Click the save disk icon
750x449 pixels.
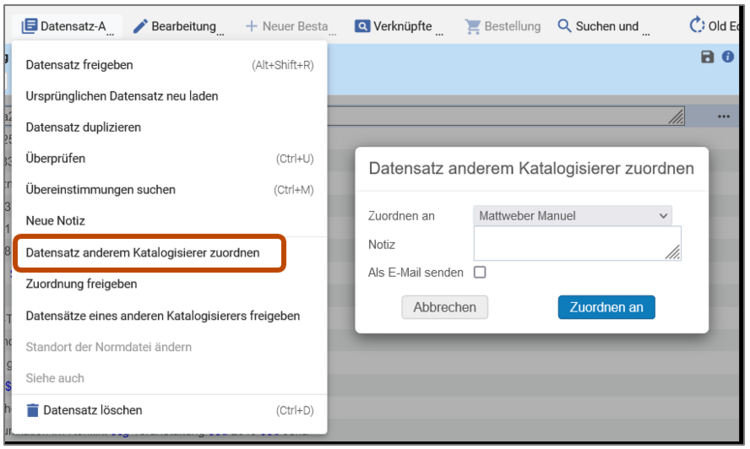[x=707, y=57]
